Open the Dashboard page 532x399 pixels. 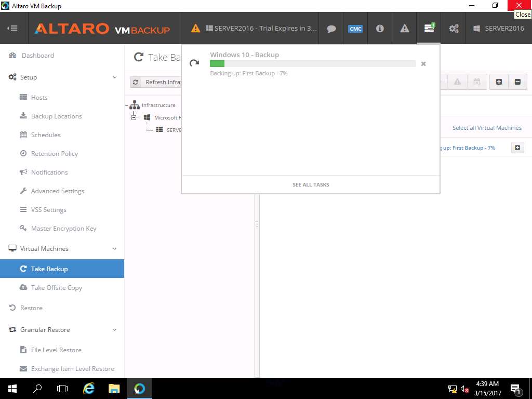pyautogui.click(x=37, y=55)
